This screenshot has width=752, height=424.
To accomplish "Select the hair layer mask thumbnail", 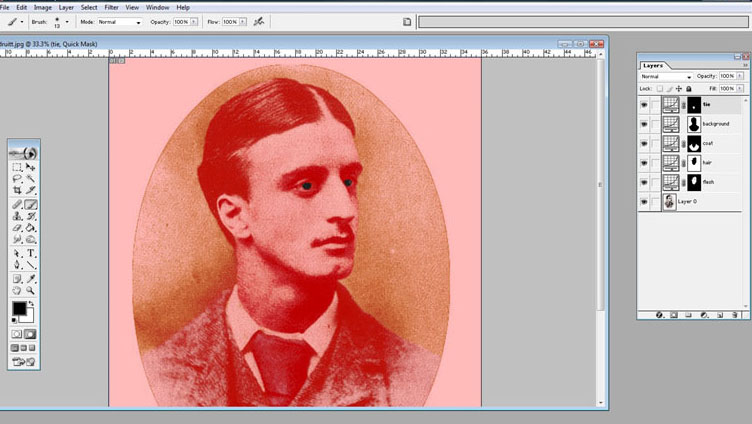I will tap(694, 162).
